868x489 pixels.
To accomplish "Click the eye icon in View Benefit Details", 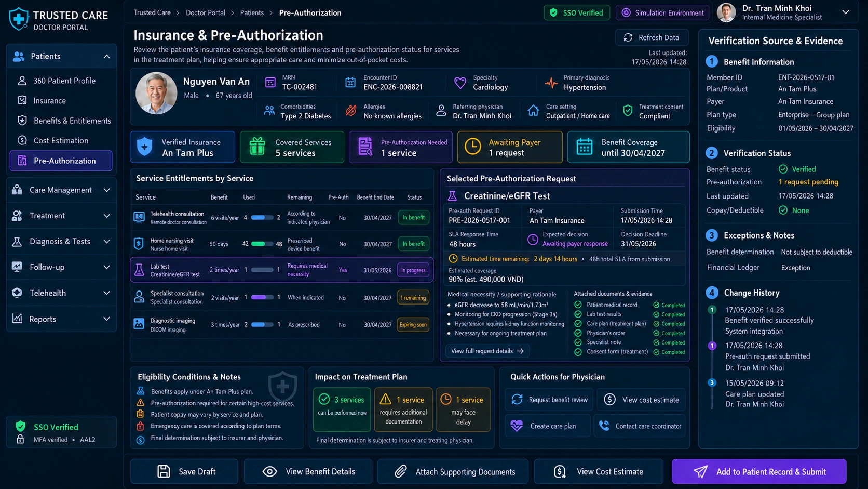I will click(x=269, y=471).
